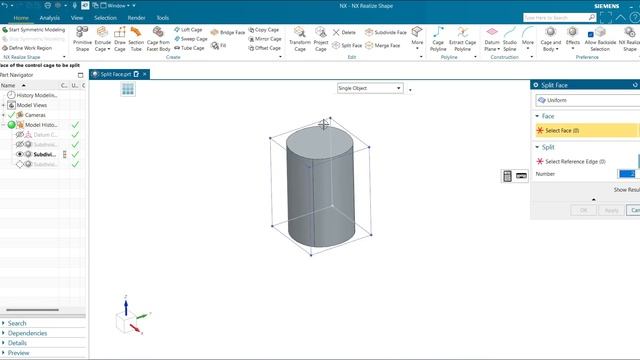Click the grid view icon in viewport
The width and height of the screenshot is (640, 360).
click(128, 89)
